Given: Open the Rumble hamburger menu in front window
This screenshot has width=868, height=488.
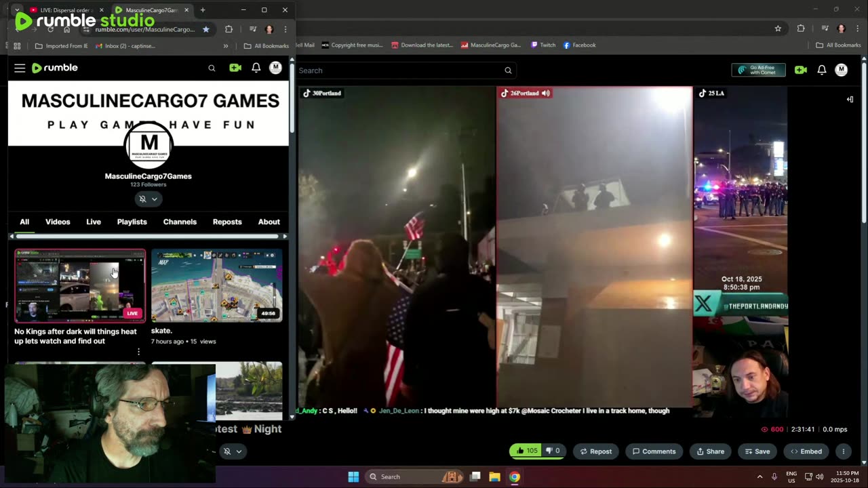Looking at the screenshot, I should pos(20,68).
